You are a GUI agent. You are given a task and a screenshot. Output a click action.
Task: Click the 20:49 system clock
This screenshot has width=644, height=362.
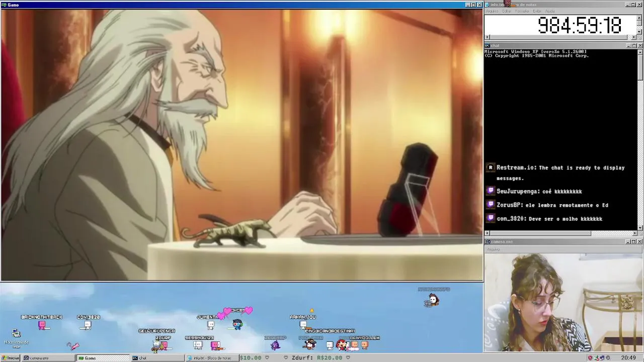click(x=628, y=358)
